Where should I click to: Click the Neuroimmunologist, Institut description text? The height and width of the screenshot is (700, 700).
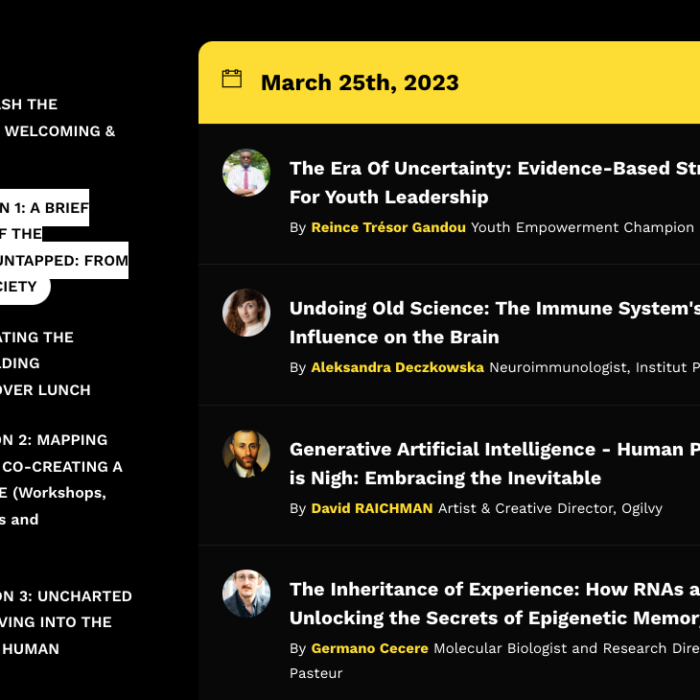coord(595,367)
